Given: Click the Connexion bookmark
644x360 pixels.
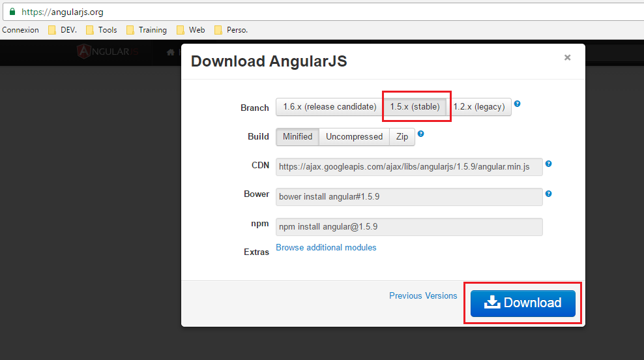Looking at the screenshot, I should pyautogui.click(x=21, y=30).
